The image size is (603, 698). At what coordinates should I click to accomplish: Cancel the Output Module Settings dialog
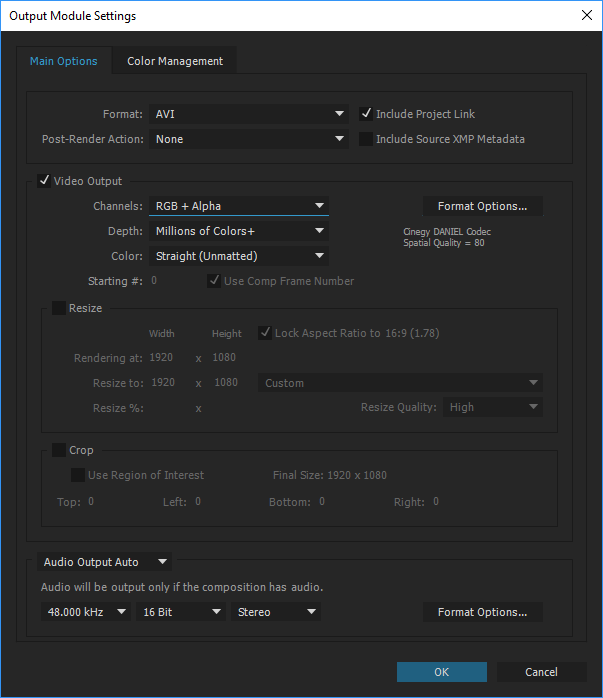click(x=541, y=672)
